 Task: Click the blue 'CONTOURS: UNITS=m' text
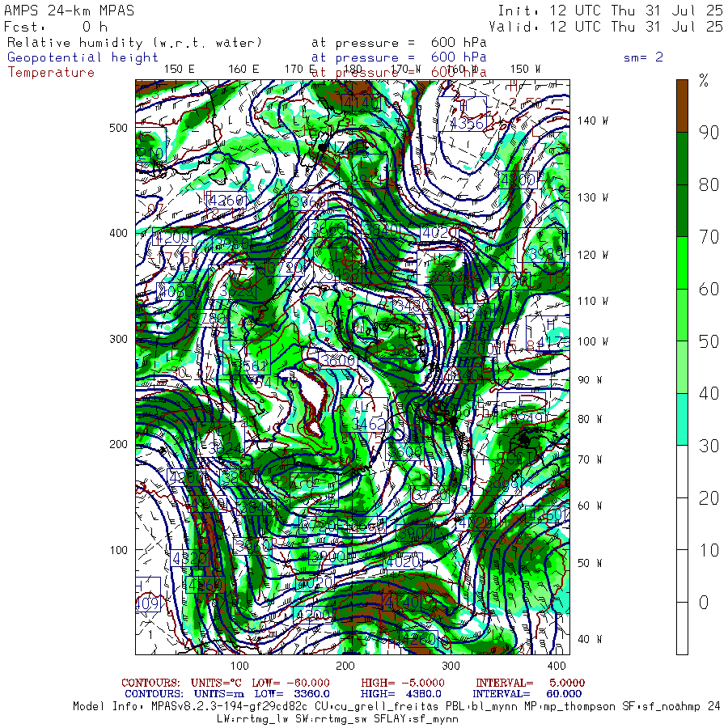point(184,694)
